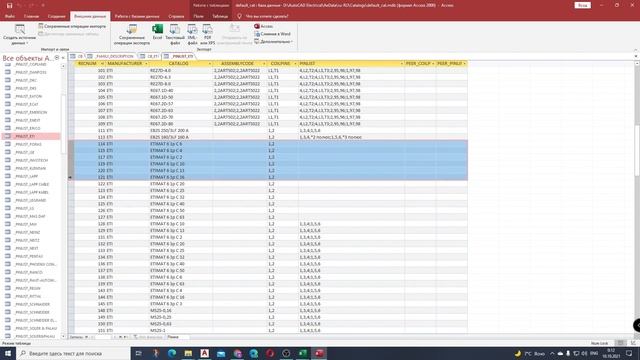Image resolution: width=640 pixels, height=360 pixels.
Task: Click row selector of record 122
Action: tap(71, 184)
